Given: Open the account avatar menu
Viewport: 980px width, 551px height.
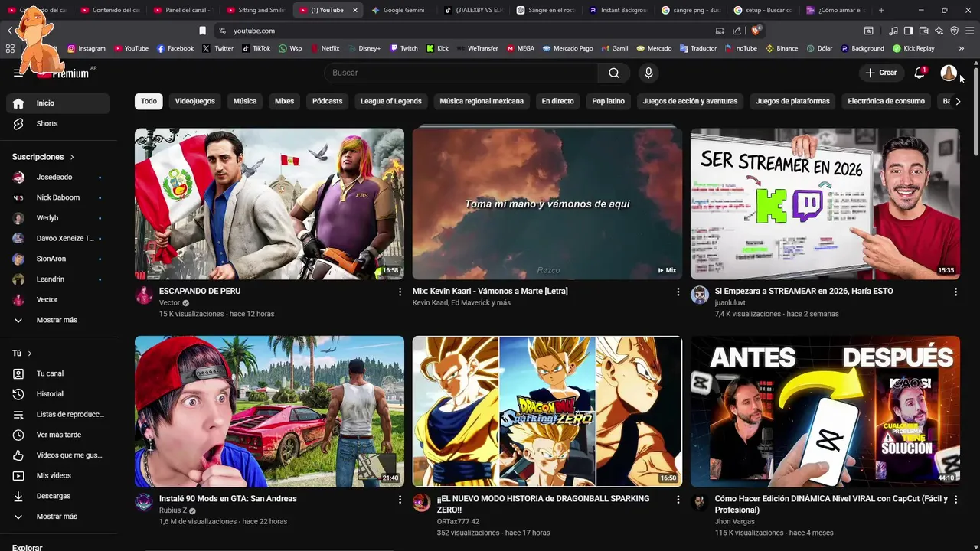Looking at the screenshot, I should [949, 73].
